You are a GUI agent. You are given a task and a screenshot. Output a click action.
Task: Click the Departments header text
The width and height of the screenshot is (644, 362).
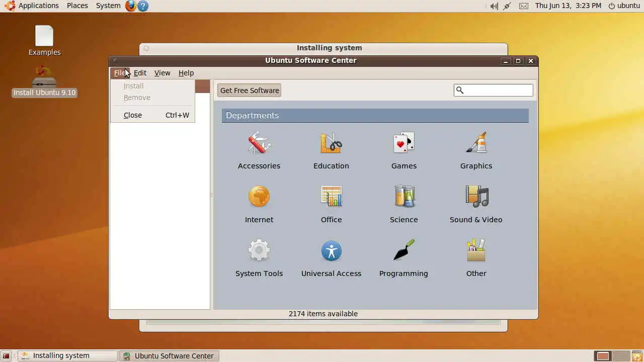252,116
